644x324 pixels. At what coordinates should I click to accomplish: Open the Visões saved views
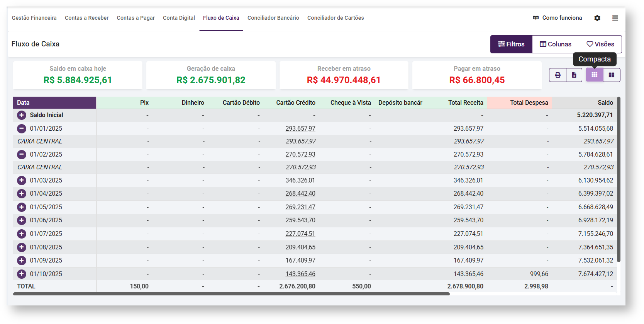click(600, 44)
